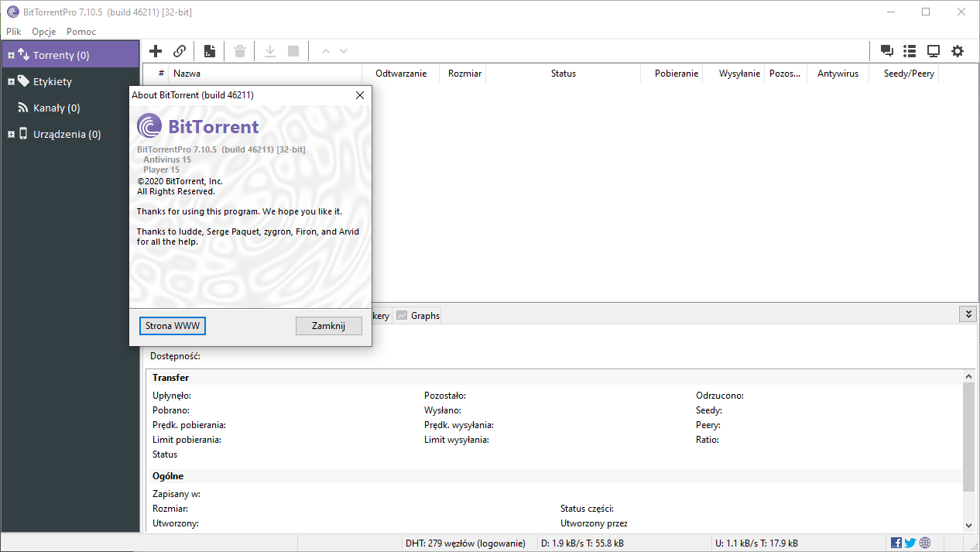Screen dimensions: 980x552
Task: Sort by the Rozmiar column header
Action: pyautogui.click(x=463, y=74)
